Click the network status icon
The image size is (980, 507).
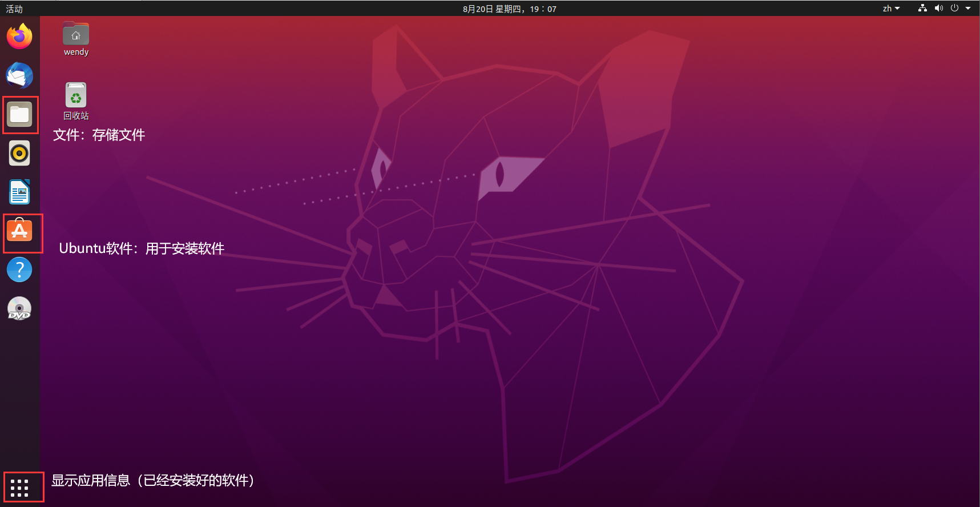point(922,8)
